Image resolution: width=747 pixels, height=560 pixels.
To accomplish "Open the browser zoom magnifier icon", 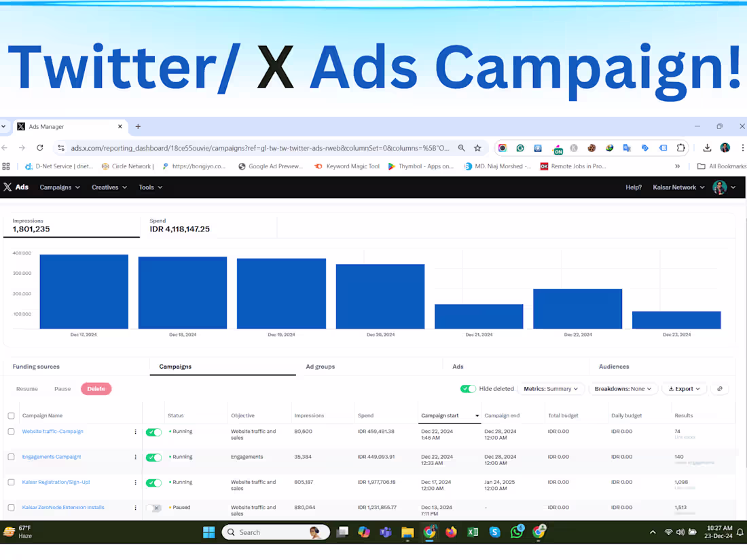I will coord(461,148).
